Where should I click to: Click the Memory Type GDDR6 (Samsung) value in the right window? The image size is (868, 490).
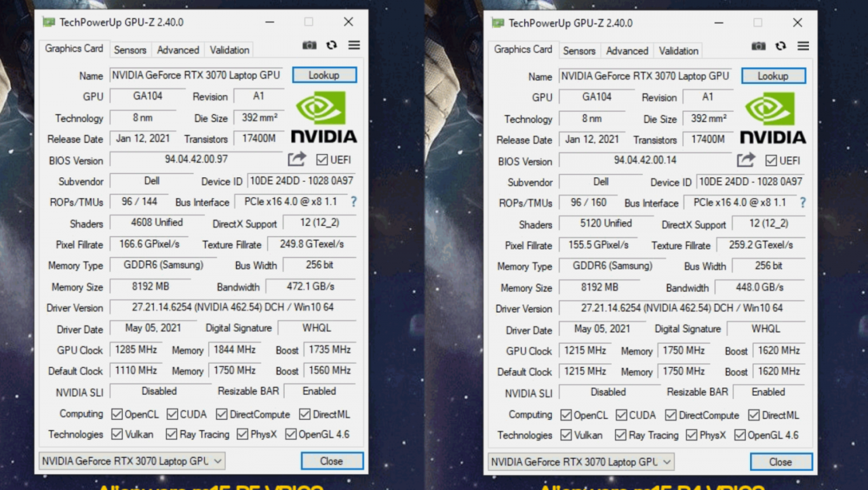pos(612,266)
